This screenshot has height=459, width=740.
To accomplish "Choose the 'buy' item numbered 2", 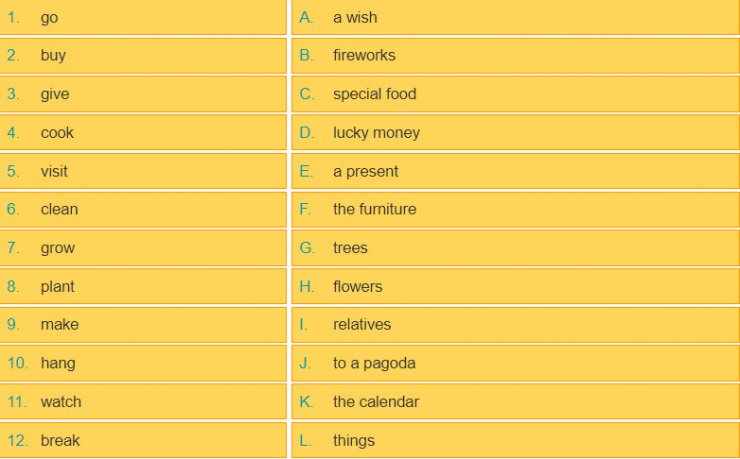I will pyautogui.click(x=143, y=56).
